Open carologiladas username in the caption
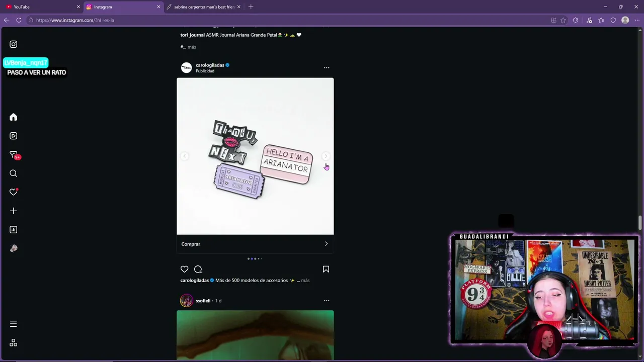Viewport: 644px width, 362px height. click(195, 281)
